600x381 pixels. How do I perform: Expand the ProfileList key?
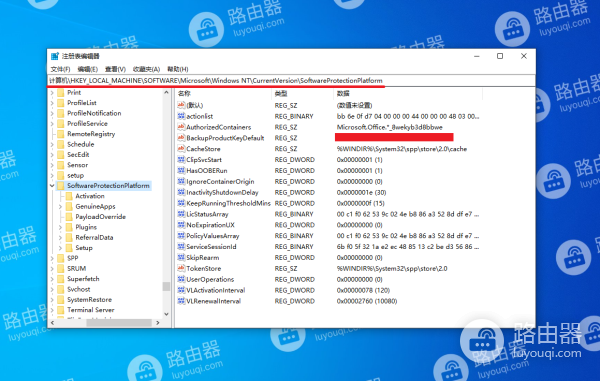point(52,103)
